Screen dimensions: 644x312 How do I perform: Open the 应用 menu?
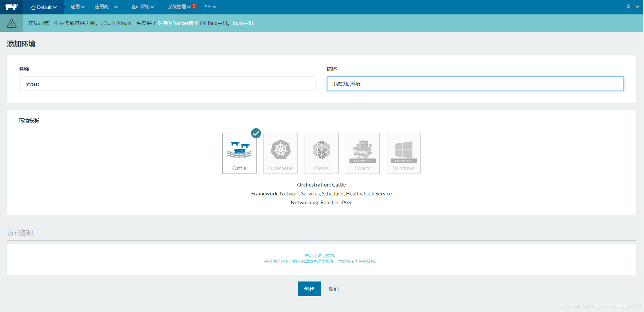pyautogui.click(x=77, y=7)
